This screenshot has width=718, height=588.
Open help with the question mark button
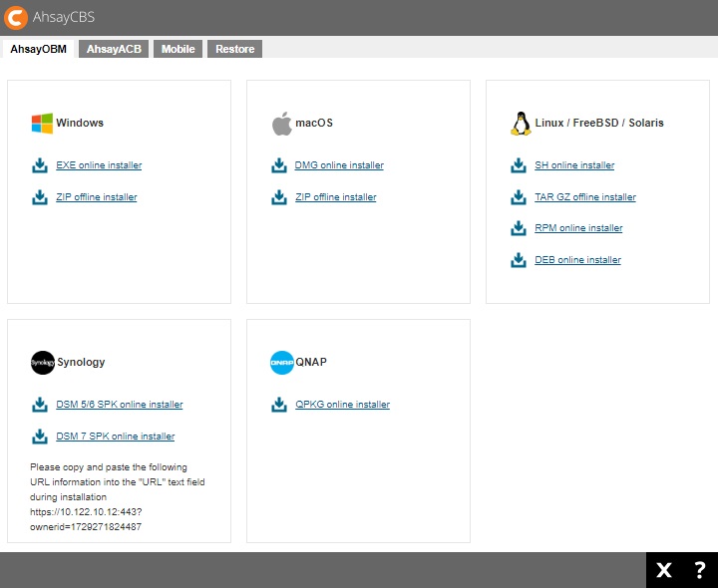point(699,570)
